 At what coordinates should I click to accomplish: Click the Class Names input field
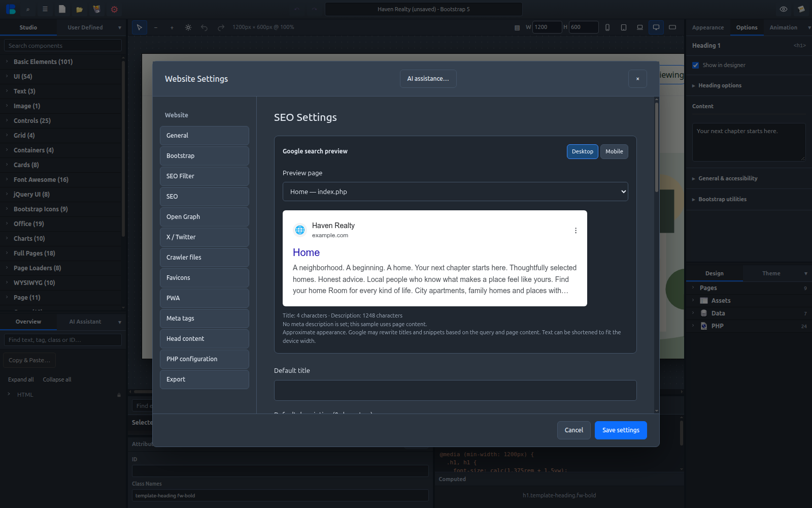[280, 496]
